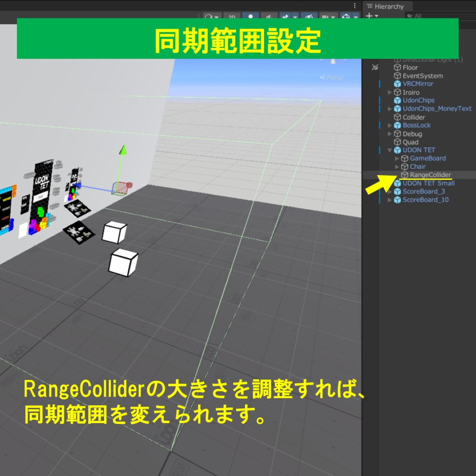Expand the ScoreBoard_10 object

[x=390, y=199]
